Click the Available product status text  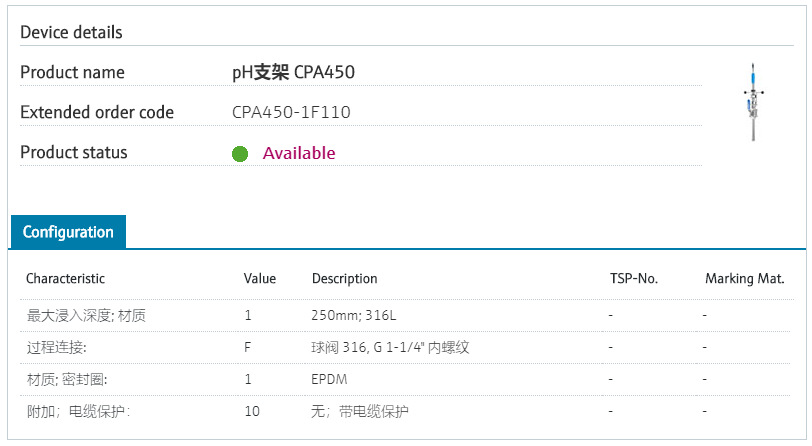coord(299,153)
